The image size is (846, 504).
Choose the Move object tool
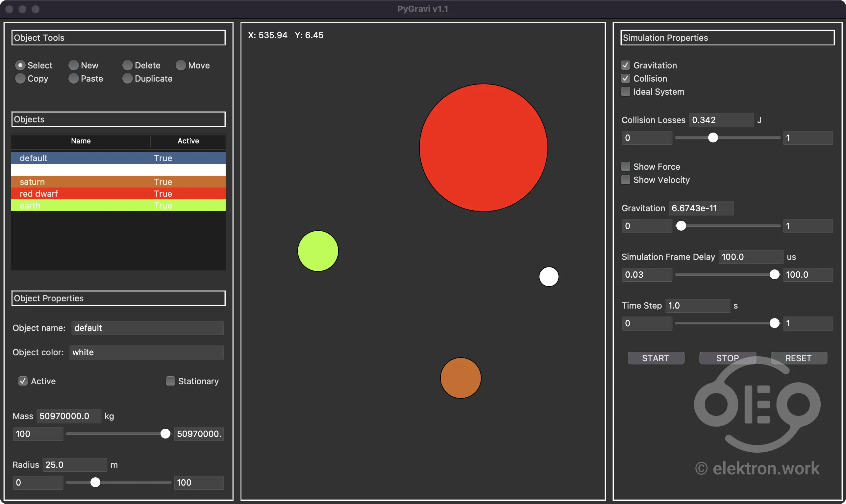[181, 65]
